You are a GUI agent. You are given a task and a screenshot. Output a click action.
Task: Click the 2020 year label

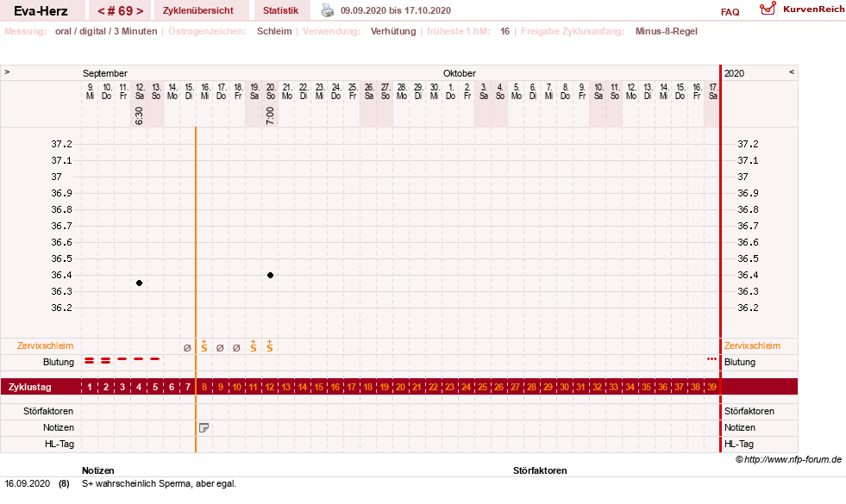point(734,73)
